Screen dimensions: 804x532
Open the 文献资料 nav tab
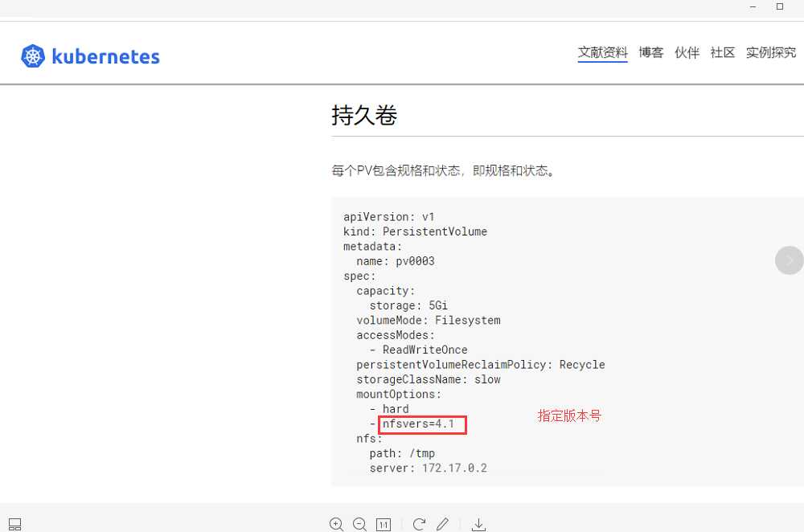pos(602,52)
